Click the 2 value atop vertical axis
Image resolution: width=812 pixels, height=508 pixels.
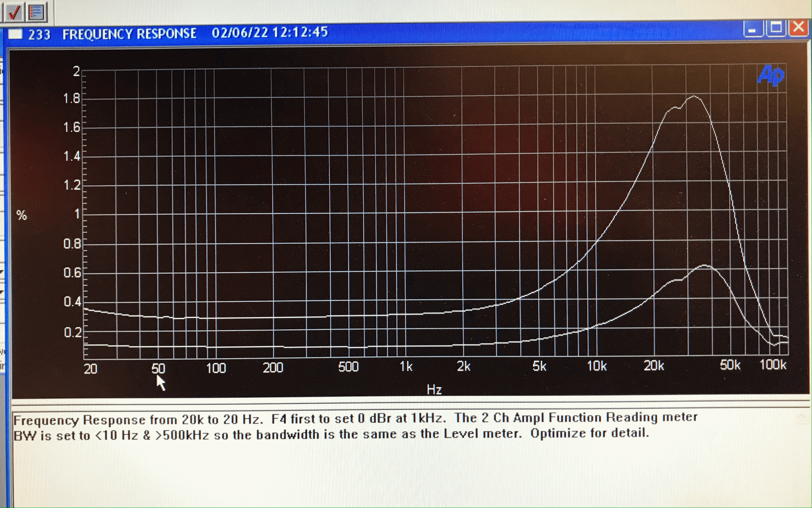76,71
